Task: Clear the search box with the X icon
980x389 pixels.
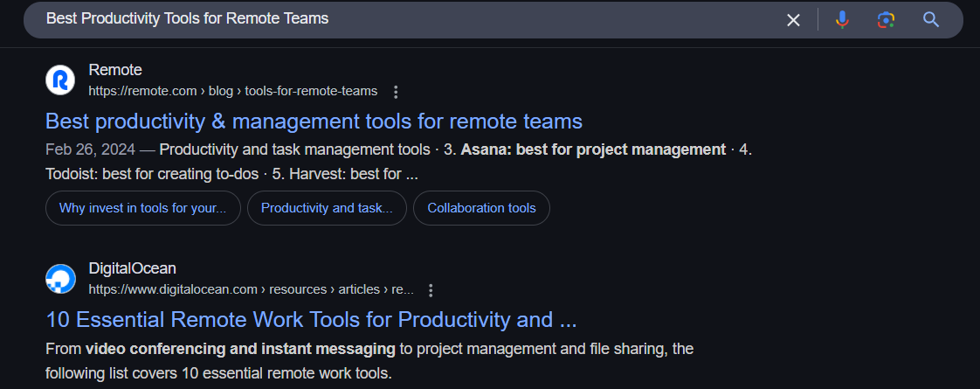Action: point(793,20)
